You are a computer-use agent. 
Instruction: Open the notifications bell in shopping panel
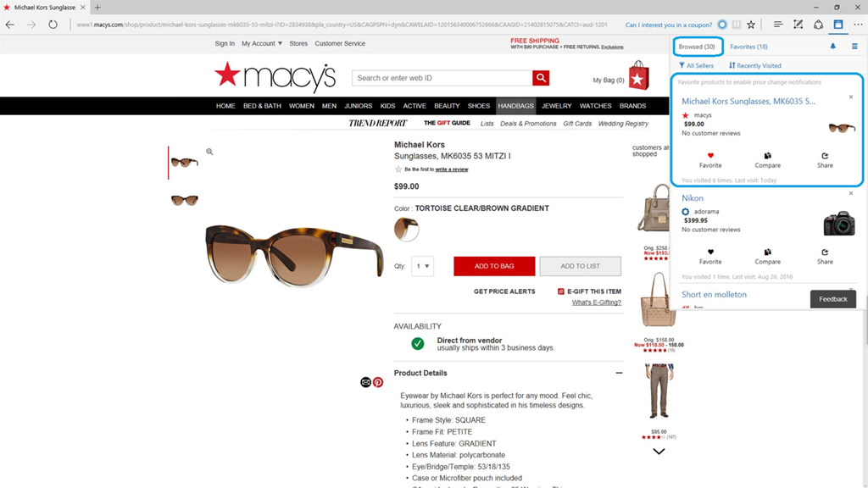point(832,47)
